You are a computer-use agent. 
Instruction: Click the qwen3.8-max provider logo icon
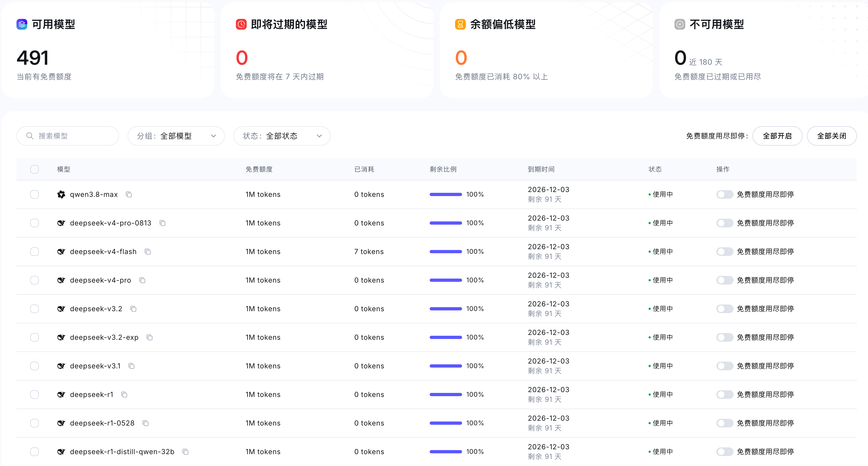[x=61, y=195]
